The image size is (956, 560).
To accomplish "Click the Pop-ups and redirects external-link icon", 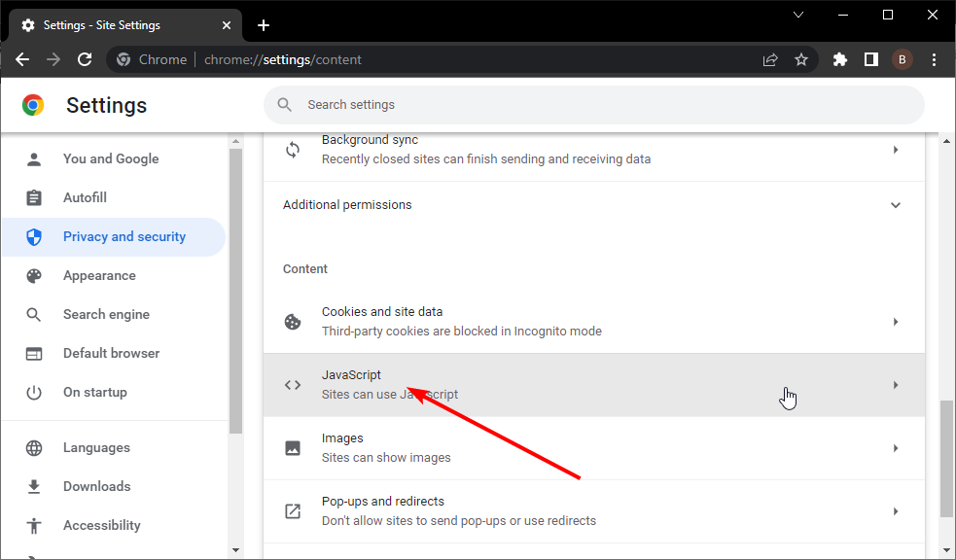I will (x=293, y=511).
